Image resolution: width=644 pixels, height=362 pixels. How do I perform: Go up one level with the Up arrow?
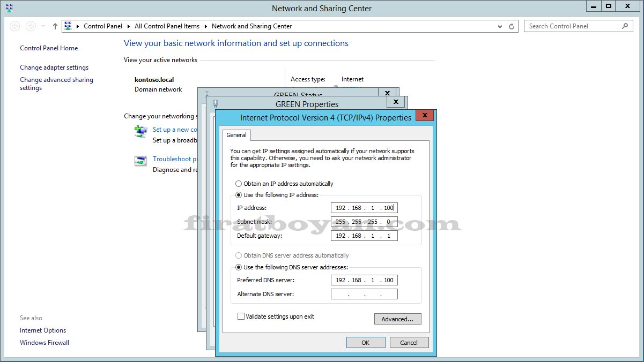(55, 26)
